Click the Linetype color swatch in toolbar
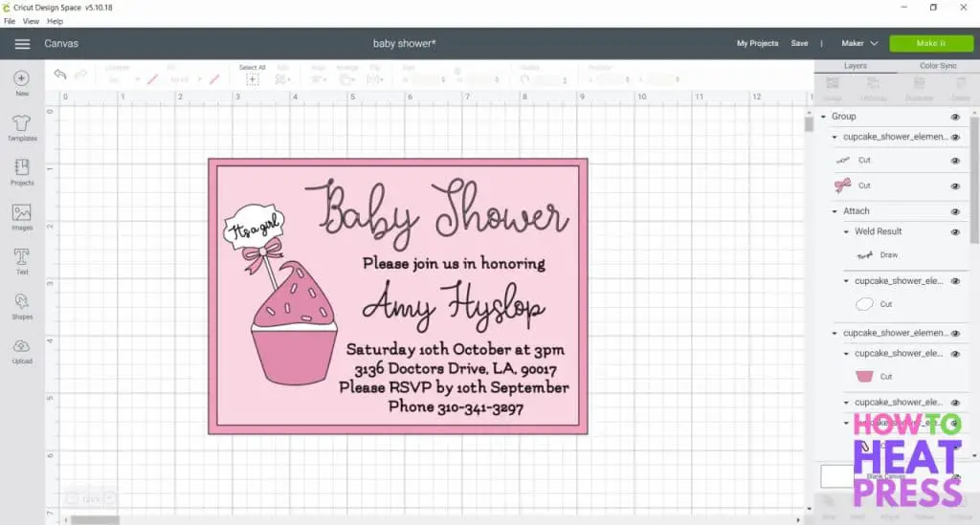 pos(152,79)
